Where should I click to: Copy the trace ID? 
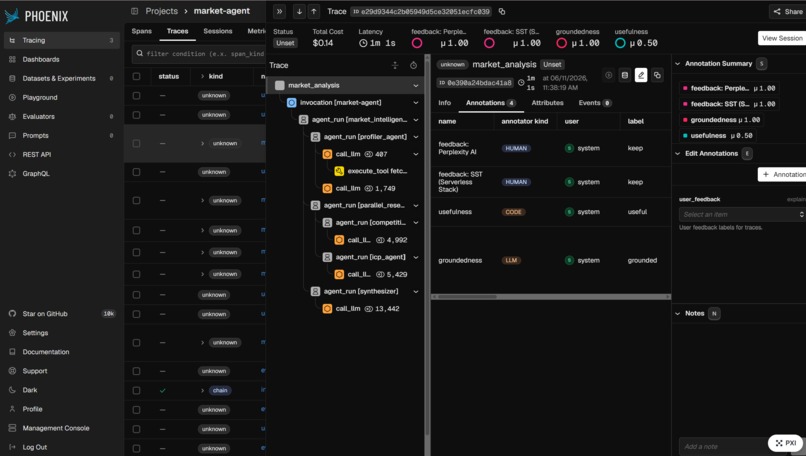pos(502,11)
